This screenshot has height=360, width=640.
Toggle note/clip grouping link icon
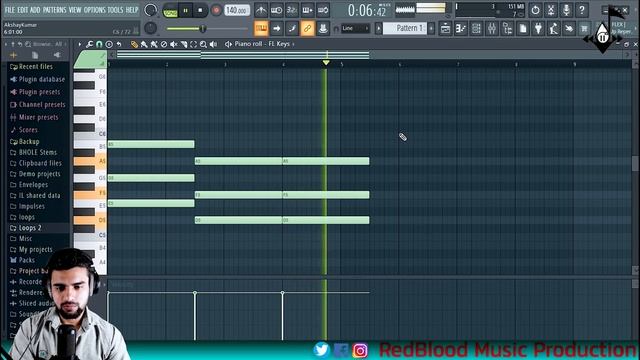[x=307, y=29]
